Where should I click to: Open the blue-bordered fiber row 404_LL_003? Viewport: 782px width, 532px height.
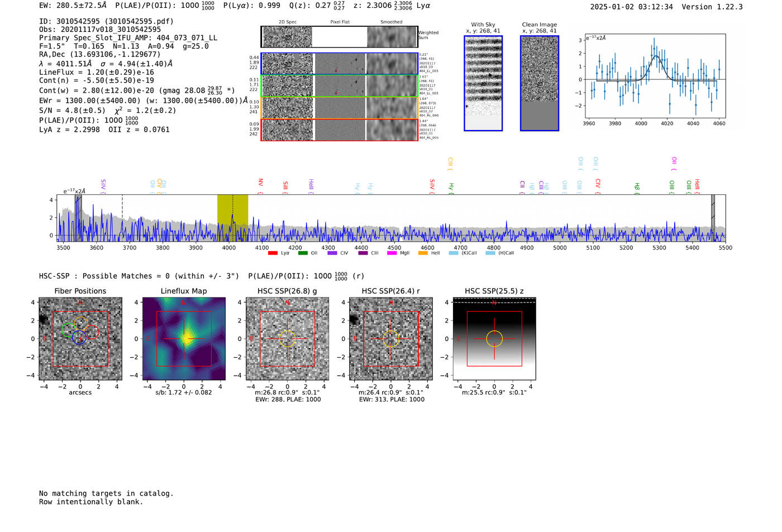(339, 64)
